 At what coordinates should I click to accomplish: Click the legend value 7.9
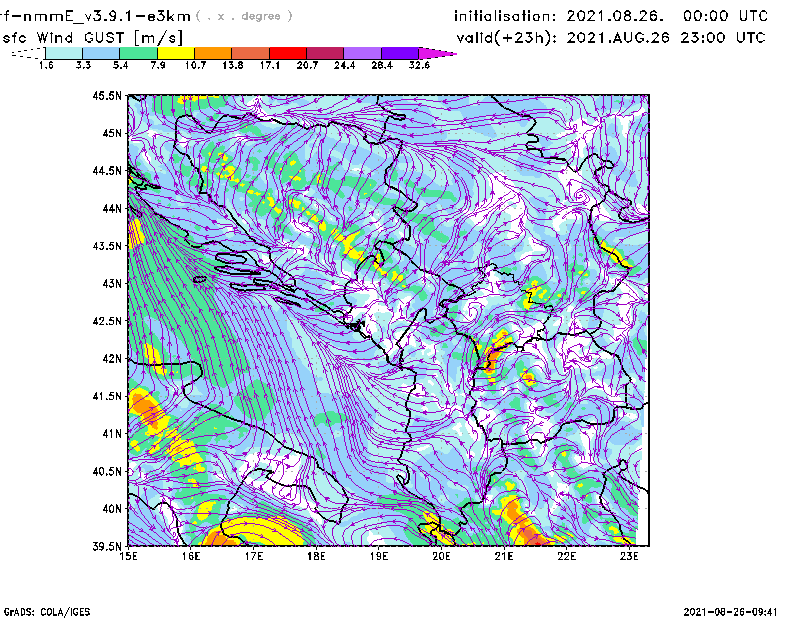point(158,65)
